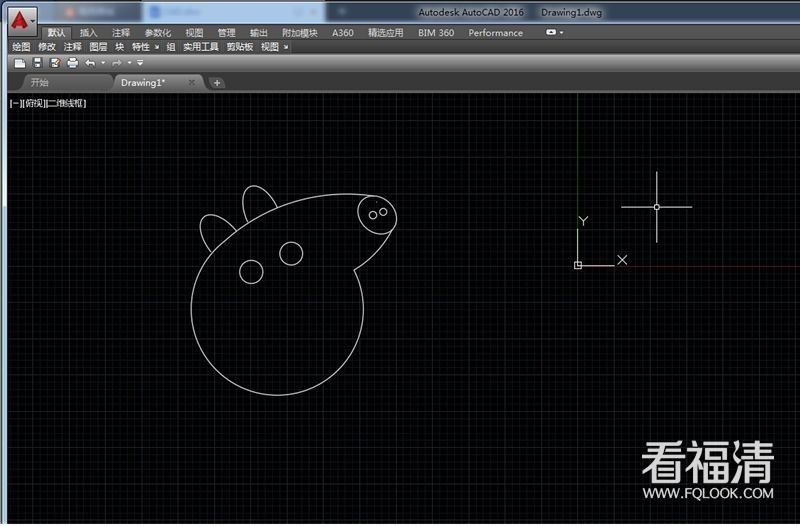Open the 修改 panel button
The width and height of the screenshot is (800, 526).
pos(47,47)
